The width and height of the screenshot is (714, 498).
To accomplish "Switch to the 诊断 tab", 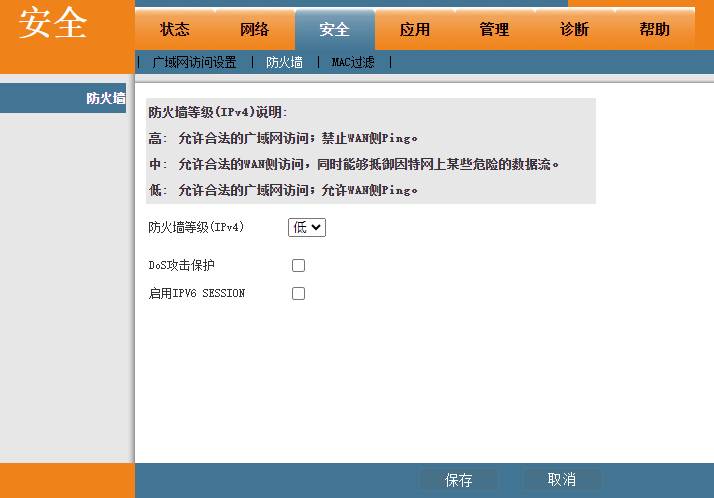I will pyautogui.click(x=575, y=30).
